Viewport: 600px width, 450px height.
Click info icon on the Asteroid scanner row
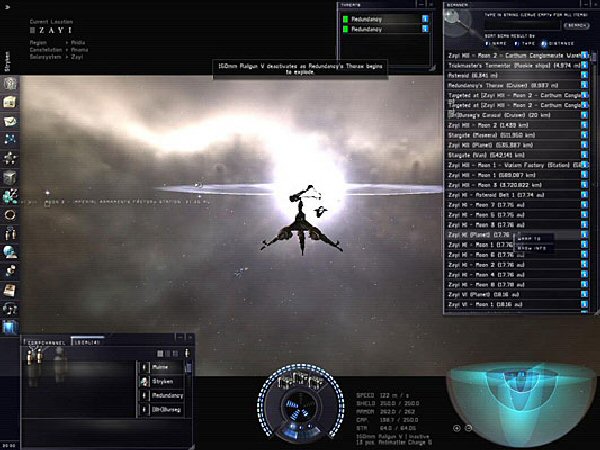584,75
